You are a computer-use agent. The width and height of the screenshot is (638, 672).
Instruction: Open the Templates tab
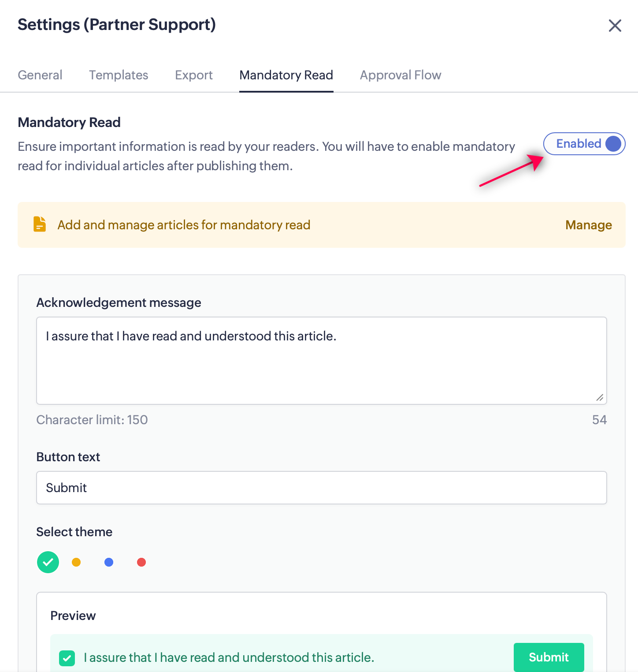click(x=119, y=75)
